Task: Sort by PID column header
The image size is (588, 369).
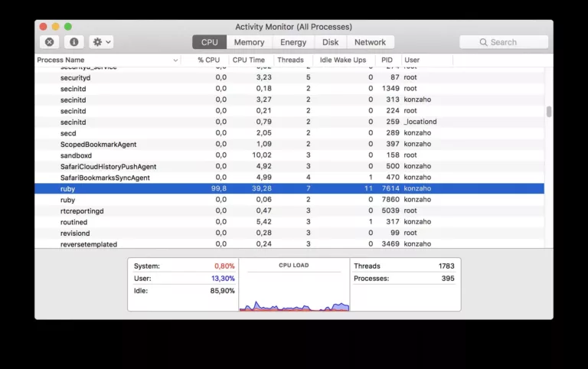Action: pos(387,60)
